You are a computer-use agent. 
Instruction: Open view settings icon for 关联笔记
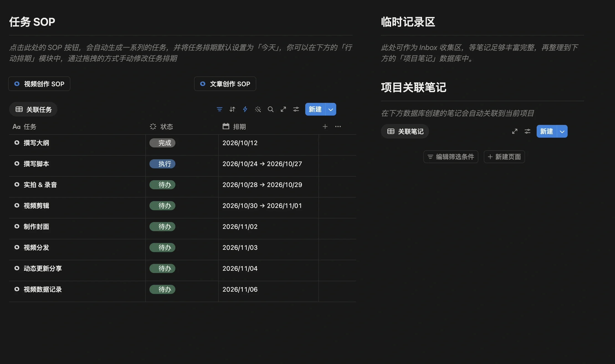tap(528, 131)
